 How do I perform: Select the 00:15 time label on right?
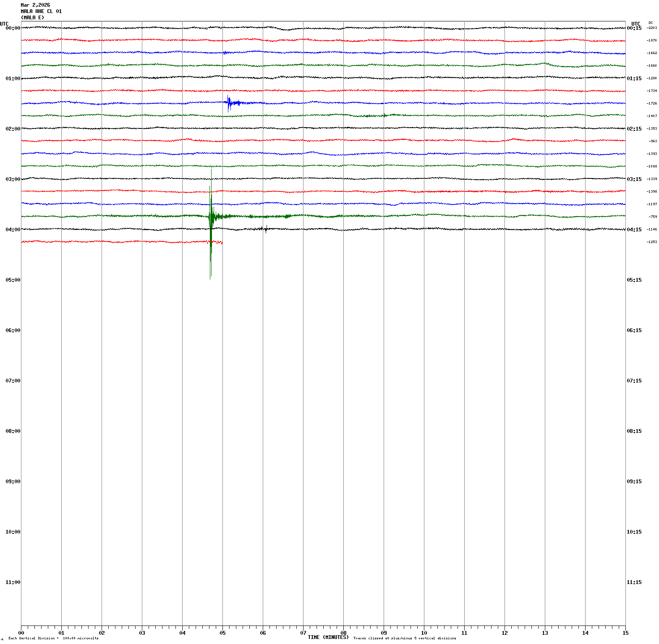tap(634, 28)
